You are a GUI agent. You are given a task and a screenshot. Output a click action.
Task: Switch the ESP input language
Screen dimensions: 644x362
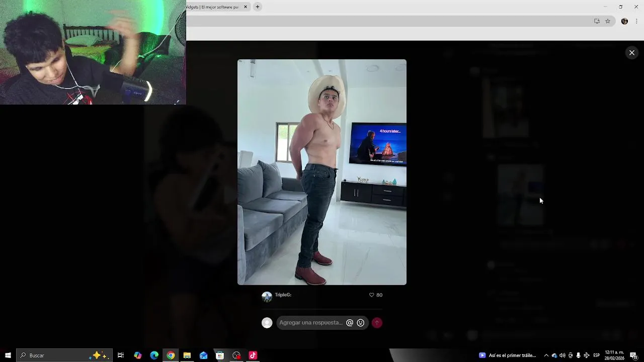click(x=597, y=355)
